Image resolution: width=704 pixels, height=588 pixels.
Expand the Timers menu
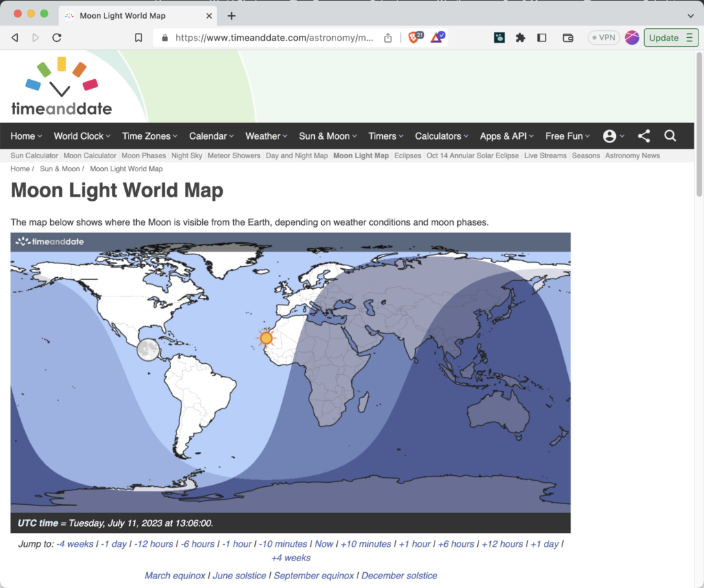pos(386,135)
